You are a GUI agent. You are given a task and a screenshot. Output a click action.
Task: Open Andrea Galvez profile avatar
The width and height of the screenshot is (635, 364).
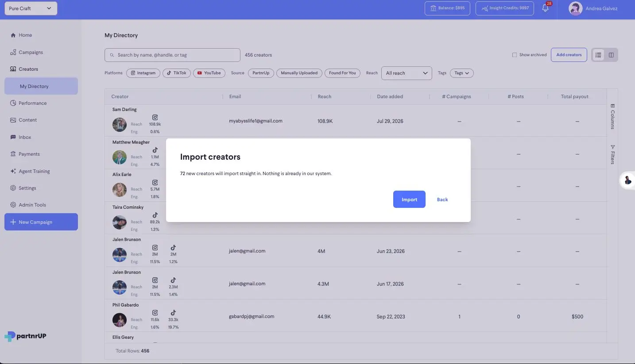click(x=575, y=8)
